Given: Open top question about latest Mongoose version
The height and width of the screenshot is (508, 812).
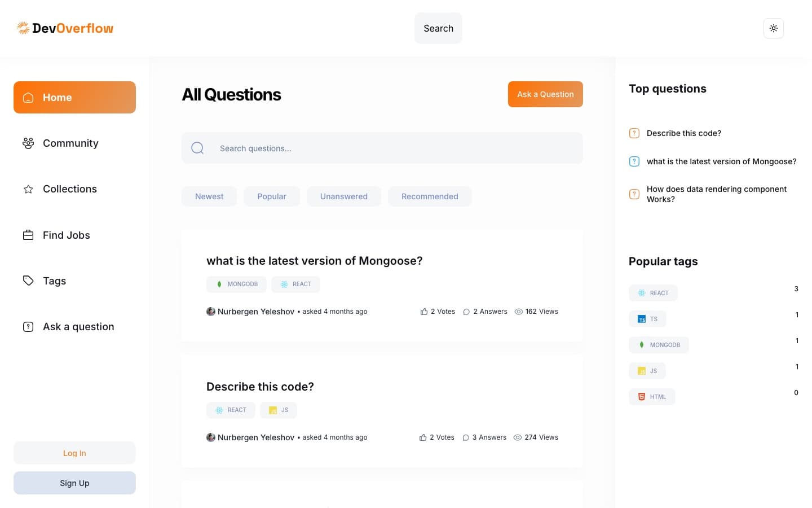Looking at the screenshot, I should click(722, 161).
